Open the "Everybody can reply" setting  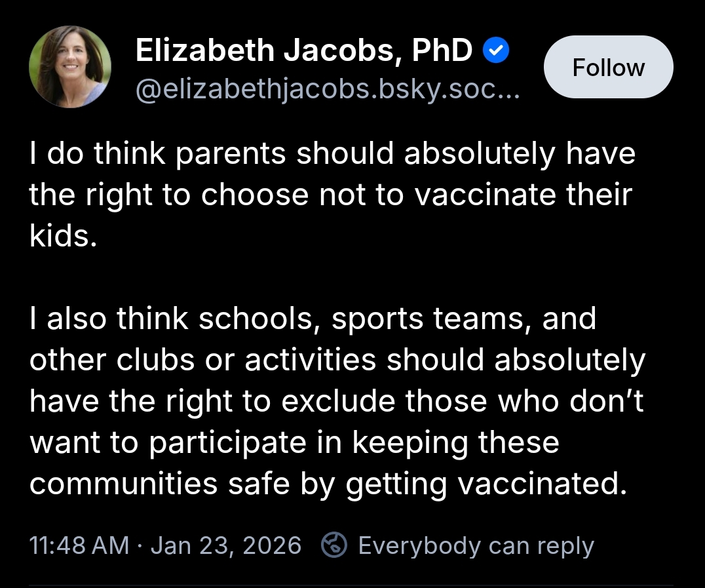pyautogui.click(x=476, y=545)
